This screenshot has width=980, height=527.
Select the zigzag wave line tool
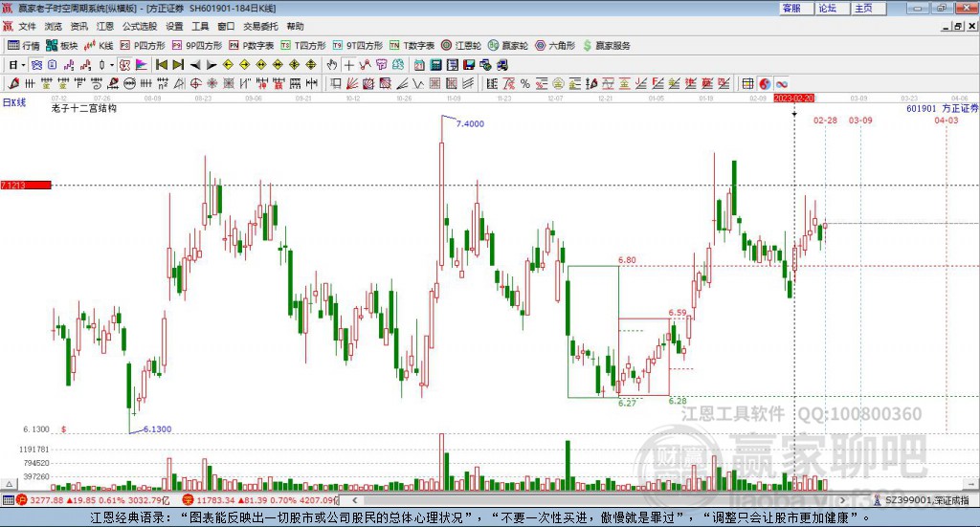click(418, 83)
